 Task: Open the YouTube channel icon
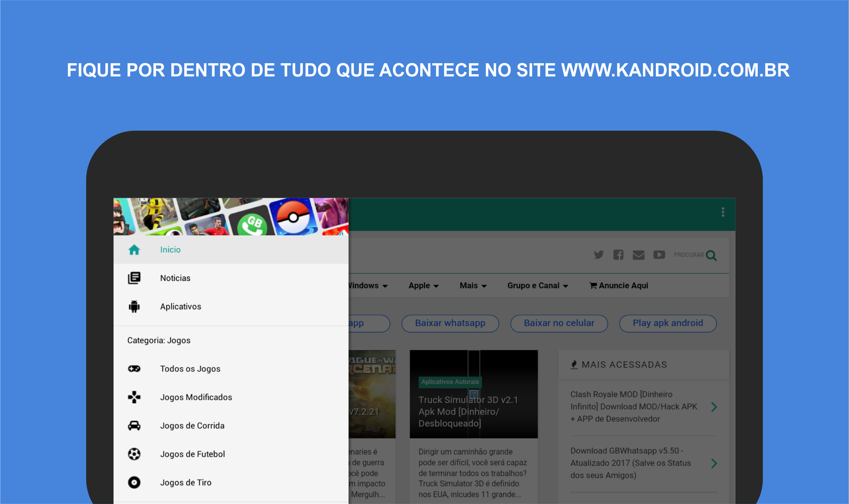pyautogui.click(x=659, y=255)
